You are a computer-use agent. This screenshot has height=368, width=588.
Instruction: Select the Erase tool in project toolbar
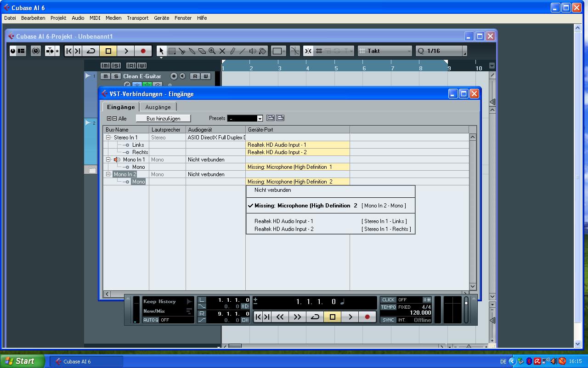[202, 51]
